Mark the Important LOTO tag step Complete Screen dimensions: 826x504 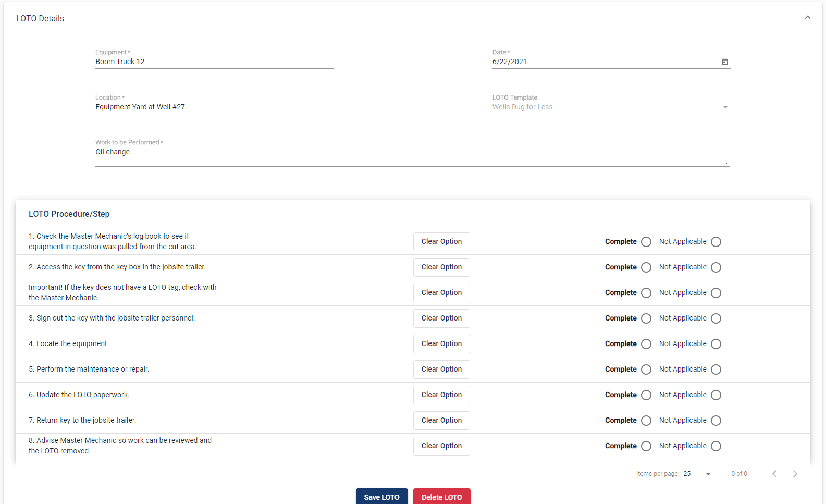click(646, 293)
